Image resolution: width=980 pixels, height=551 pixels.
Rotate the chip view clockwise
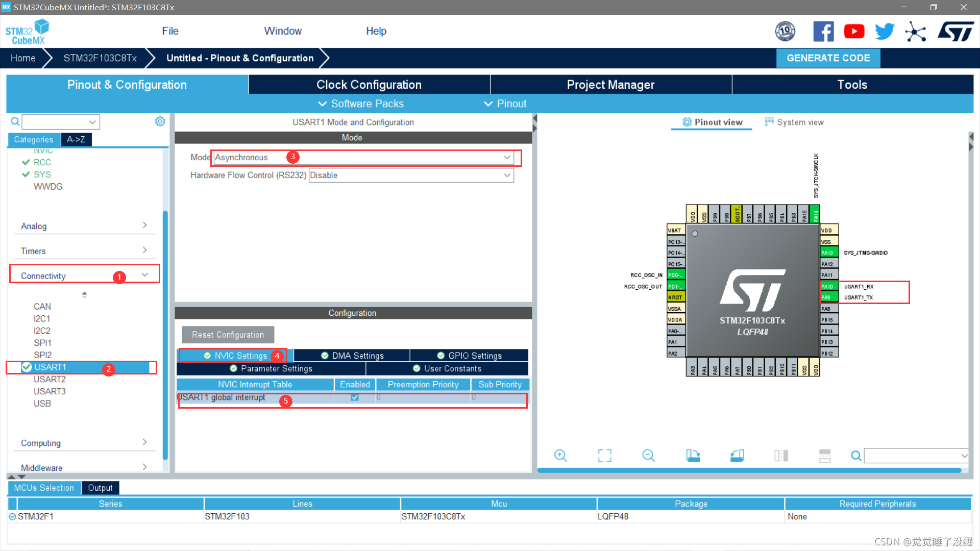pyautogui.click(x=693, y=456)
